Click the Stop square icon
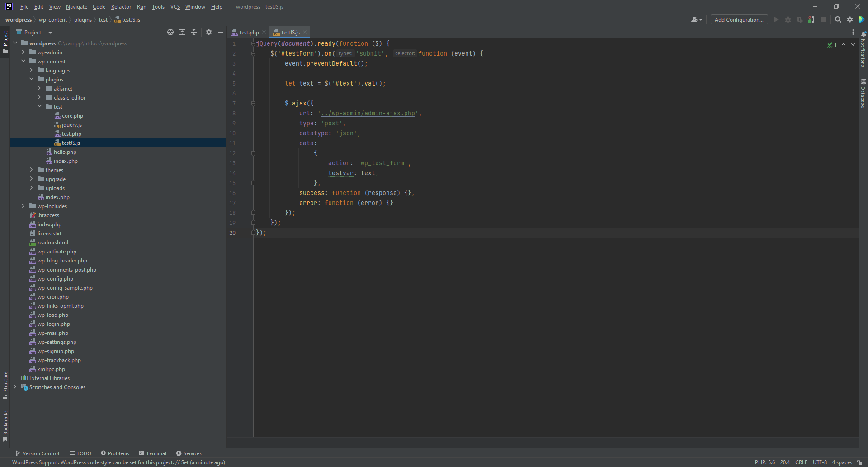The width and height of the screenshot is (868, 467). [x=823, y=19]
